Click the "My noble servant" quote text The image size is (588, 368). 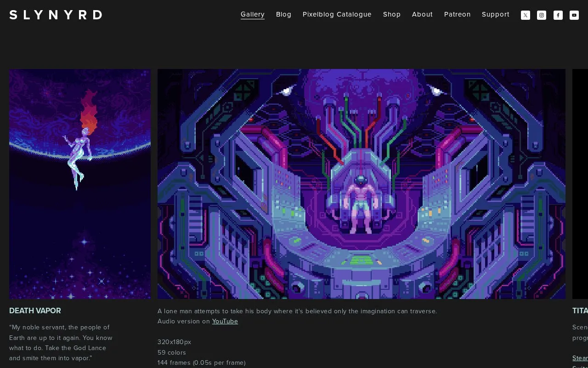click(61, 343)
